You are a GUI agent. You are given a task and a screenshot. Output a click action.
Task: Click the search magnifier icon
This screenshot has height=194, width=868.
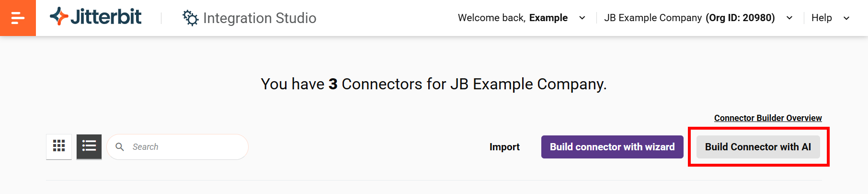coord(120,147)
